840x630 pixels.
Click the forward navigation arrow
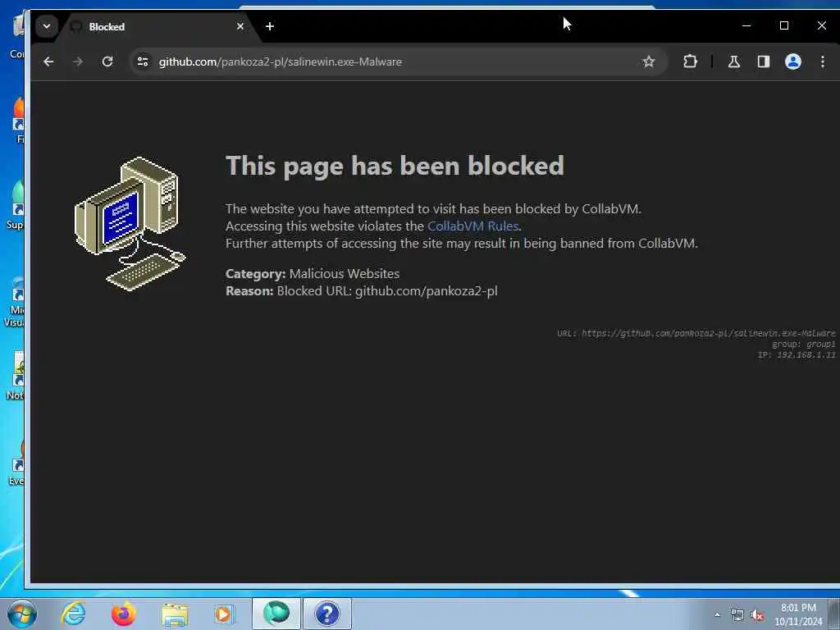click(x=78, y=62)
